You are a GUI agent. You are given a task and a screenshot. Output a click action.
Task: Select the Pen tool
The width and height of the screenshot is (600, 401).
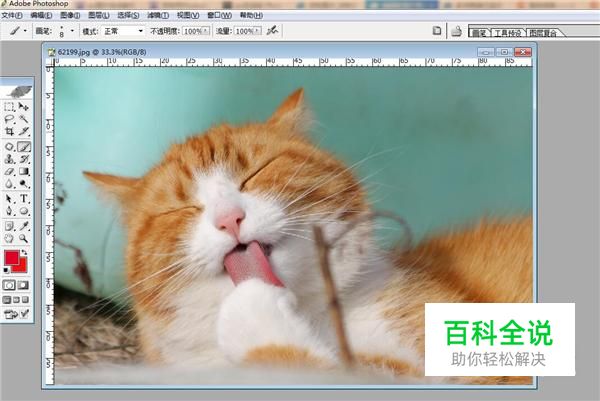9,211
